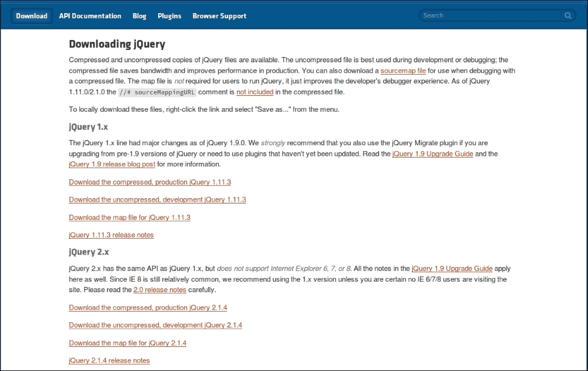Image resolution: width=588 pixels, height=371 pixels.
Task: Open Browser Support nav item
Action: click(x=219, y=16)
